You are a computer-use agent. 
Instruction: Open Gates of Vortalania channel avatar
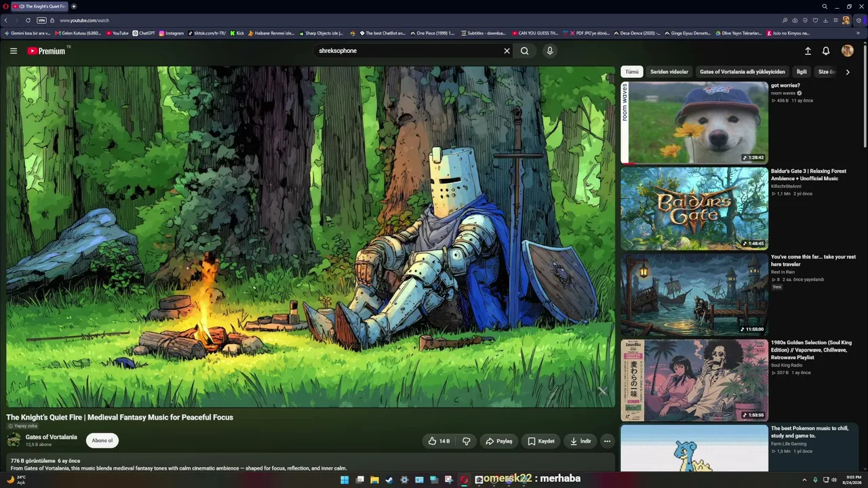tap(14, 441)
